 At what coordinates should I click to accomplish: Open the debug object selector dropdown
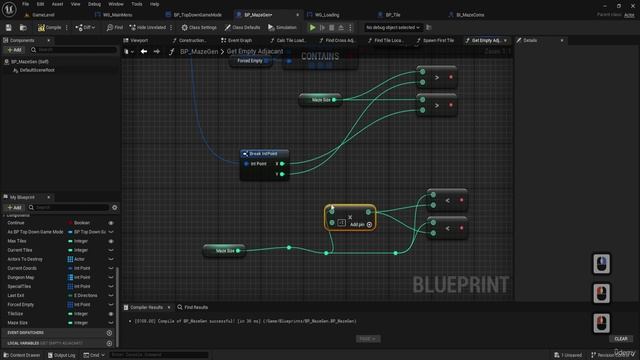pos(392,27)
